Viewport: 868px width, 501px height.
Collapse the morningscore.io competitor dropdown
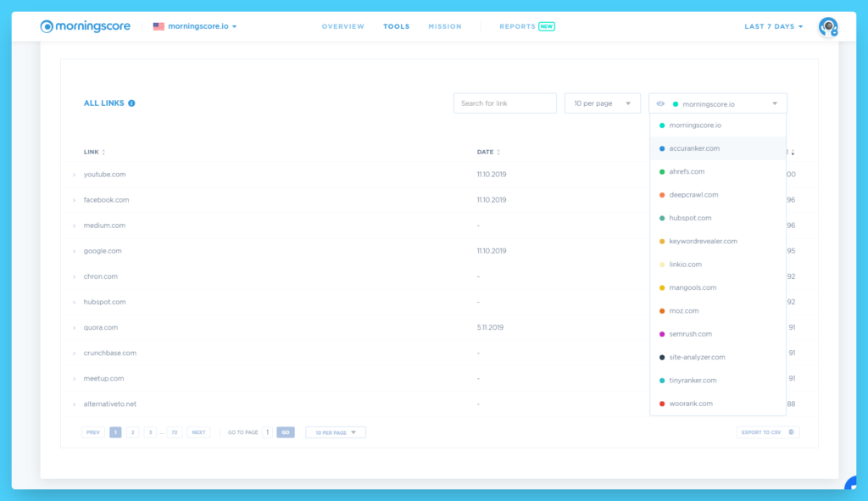[718, 103]
